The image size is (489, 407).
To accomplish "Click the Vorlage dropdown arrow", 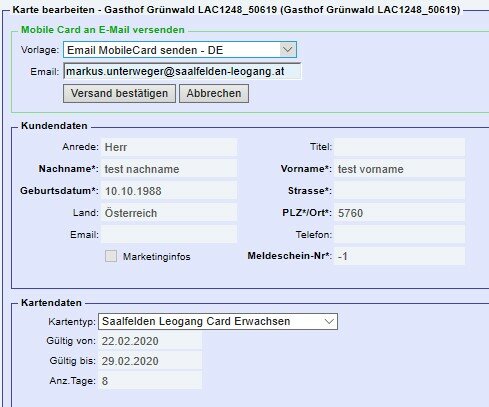I will [x=288, y=50].
